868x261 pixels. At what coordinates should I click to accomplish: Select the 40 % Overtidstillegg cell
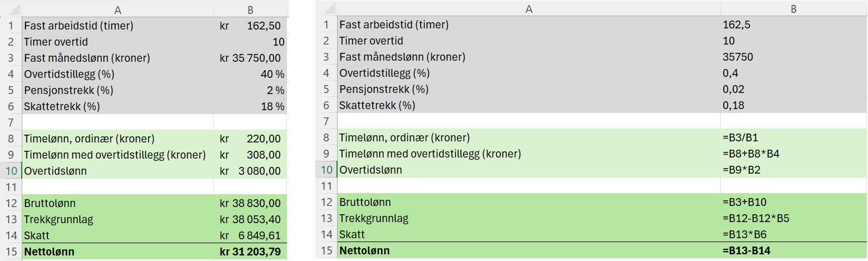click(251, 74)
